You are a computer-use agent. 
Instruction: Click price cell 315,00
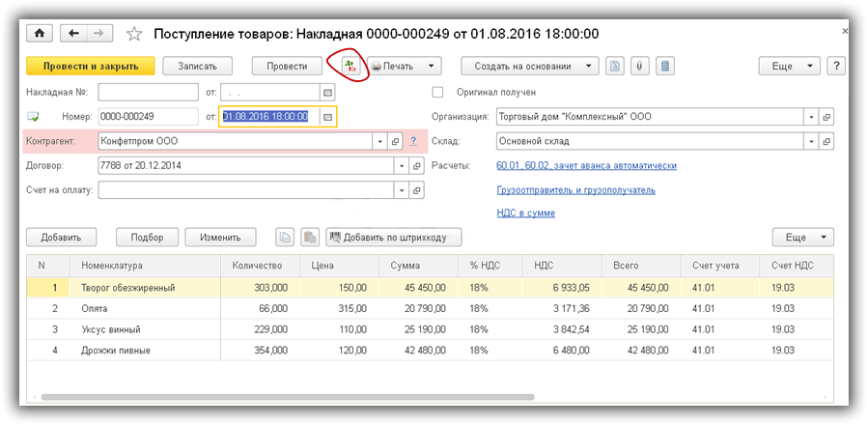tap(339, 309)
